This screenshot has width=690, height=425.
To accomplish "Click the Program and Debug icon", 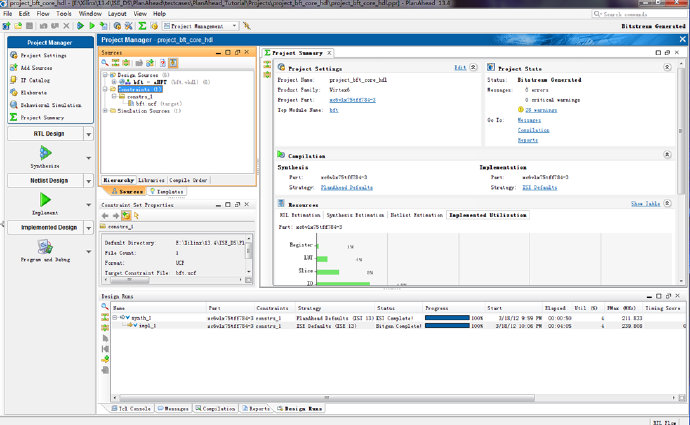I will 45,247.
